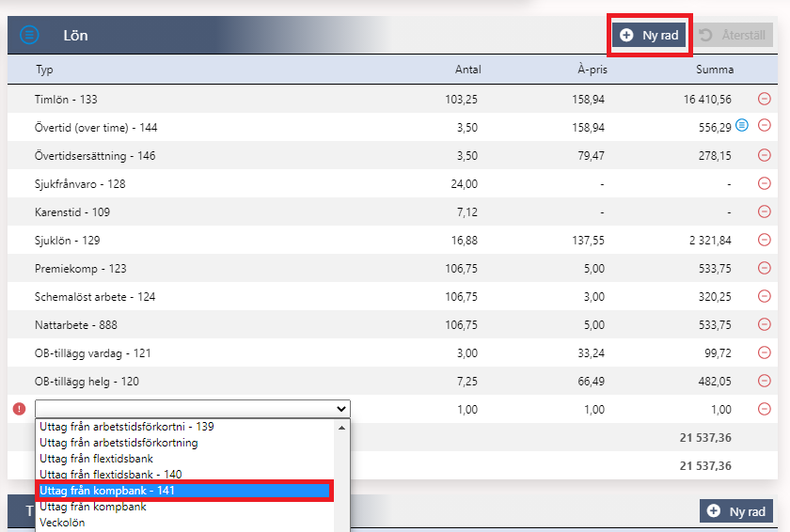
Task: Pick the Veckolön option
Action: coord(62,523)
